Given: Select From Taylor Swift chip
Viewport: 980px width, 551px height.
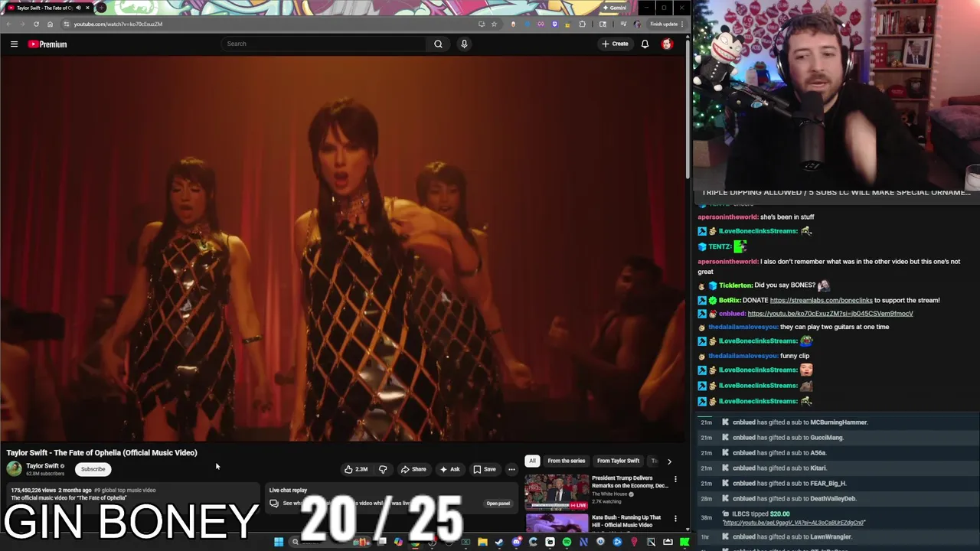Looking at the screenshot, I should tap(618, 461).
